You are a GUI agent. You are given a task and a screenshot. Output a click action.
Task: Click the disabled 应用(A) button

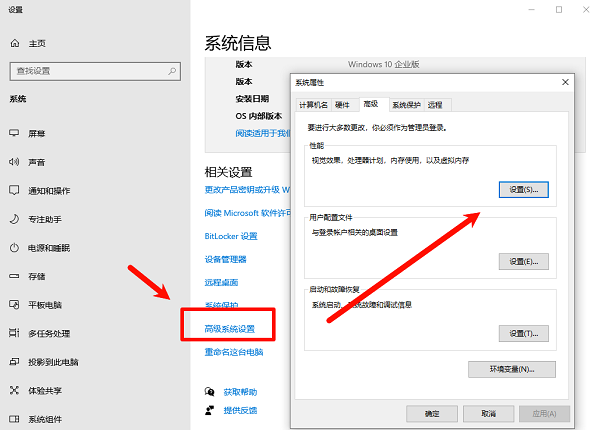(x=545, y=414)
